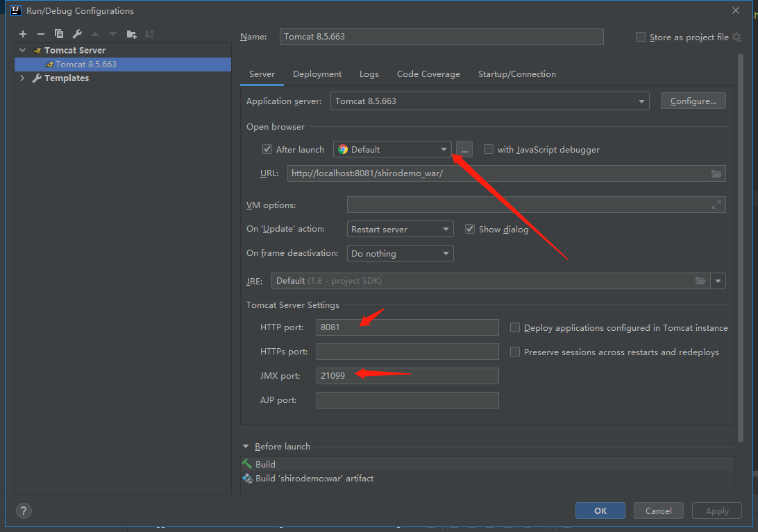The image size is (758, 532).
Task: Open the Default browser dropdown
Action: (x=393, y=149)
